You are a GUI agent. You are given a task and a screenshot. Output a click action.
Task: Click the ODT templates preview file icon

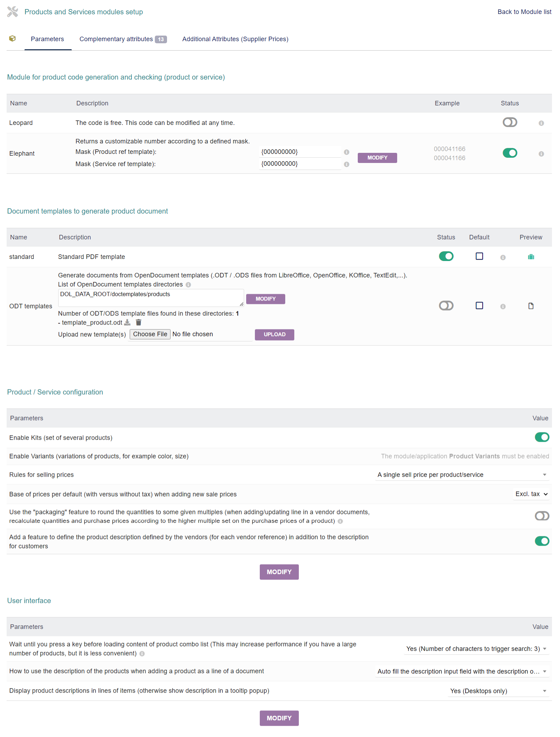[x=531, y=306]
